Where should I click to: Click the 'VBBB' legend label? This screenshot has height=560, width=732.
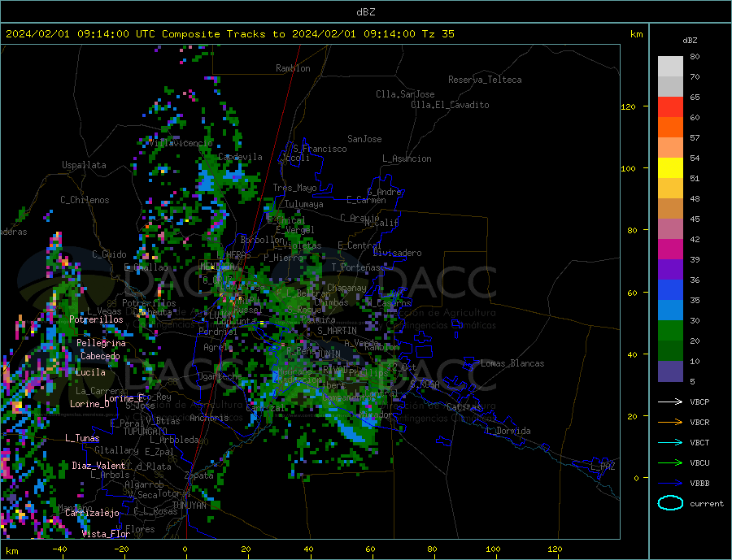(x=699, y=483)
